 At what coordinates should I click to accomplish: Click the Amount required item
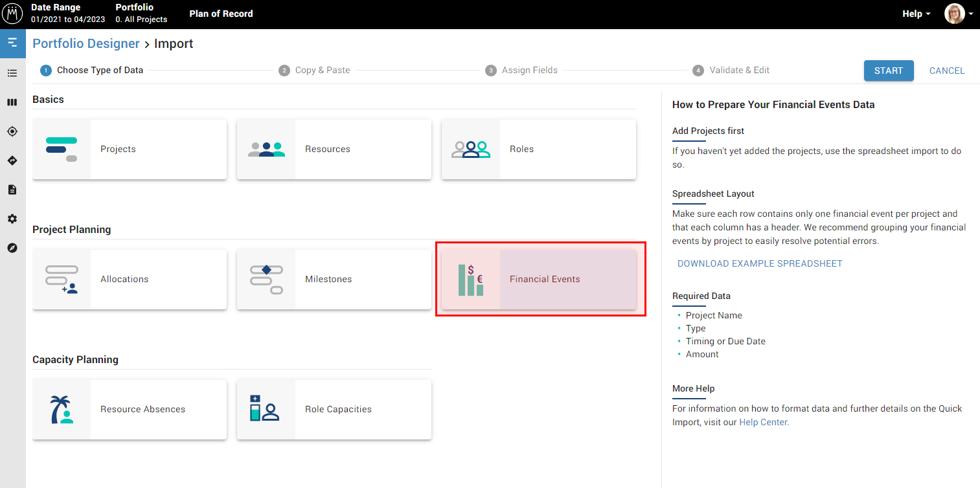point(702,354)
